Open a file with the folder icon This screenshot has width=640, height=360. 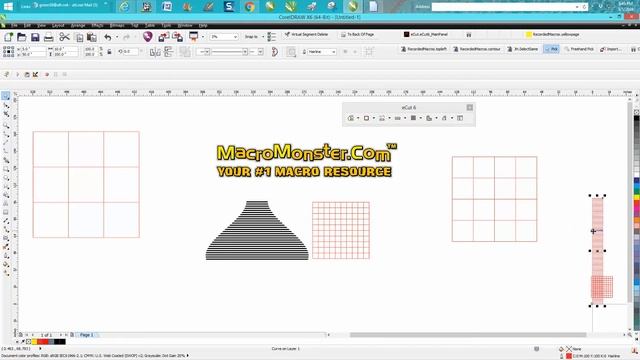click(22, 37)
